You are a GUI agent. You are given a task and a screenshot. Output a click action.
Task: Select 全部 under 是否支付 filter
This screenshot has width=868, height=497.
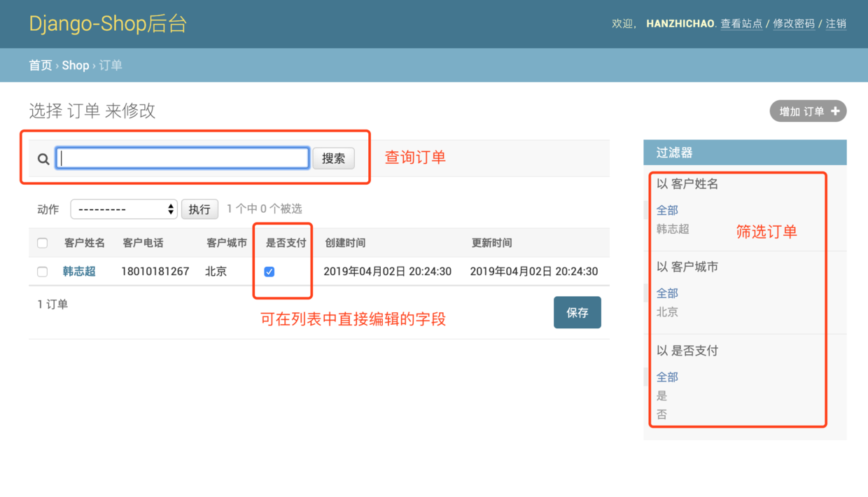coord(667,377)
